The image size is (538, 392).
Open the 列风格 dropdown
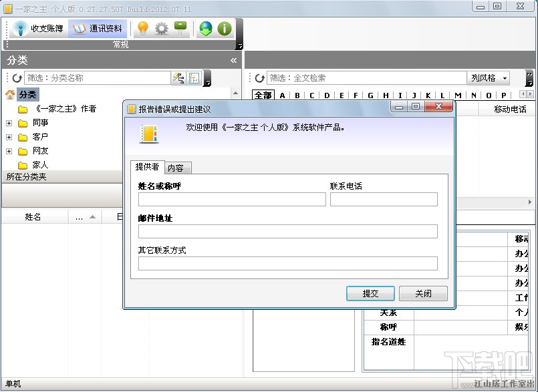pos(487,77)
